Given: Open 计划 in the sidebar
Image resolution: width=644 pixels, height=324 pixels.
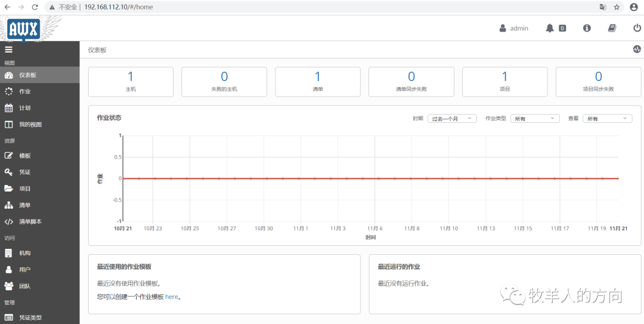Looking at the screenshot, I should pos(40,108).
